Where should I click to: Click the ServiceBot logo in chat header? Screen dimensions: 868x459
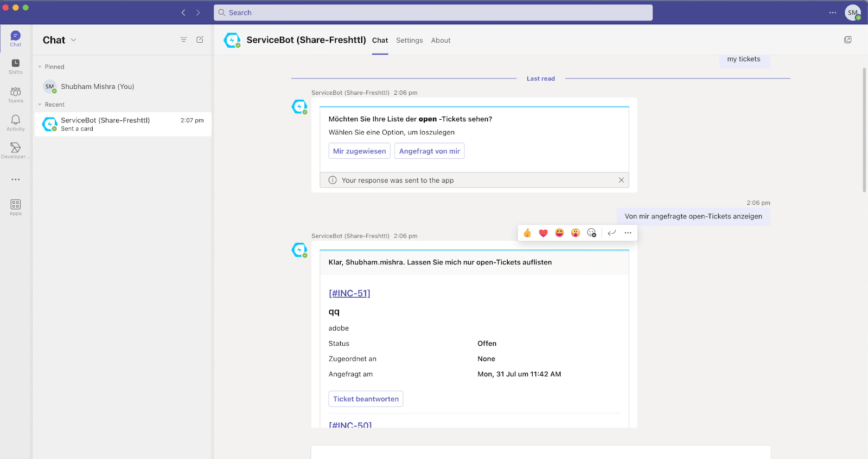232,40
